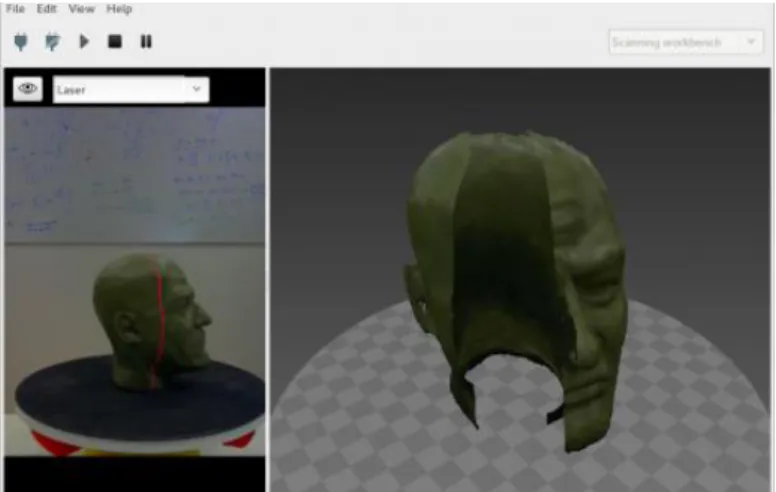Open the Scanning workbench dropdown
This screenshot has width=776, height=492.
685,43
